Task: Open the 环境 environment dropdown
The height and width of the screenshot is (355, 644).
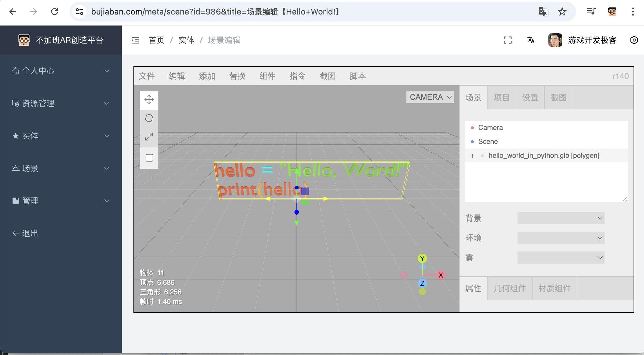Action: pos(561,238)
